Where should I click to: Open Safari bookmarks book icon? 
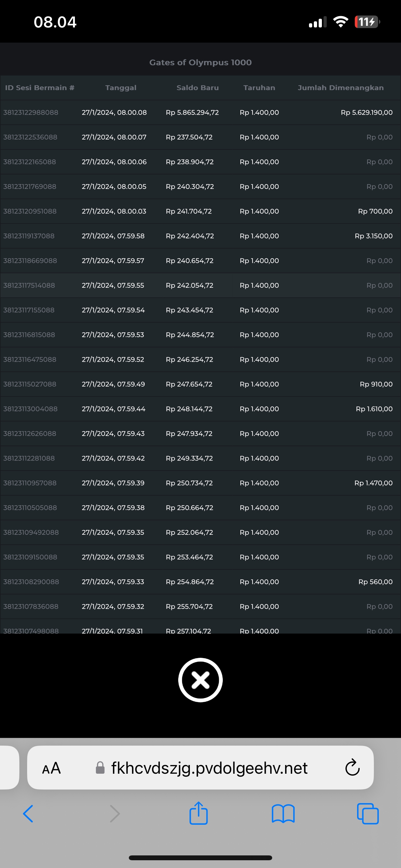tap(283, 814)
